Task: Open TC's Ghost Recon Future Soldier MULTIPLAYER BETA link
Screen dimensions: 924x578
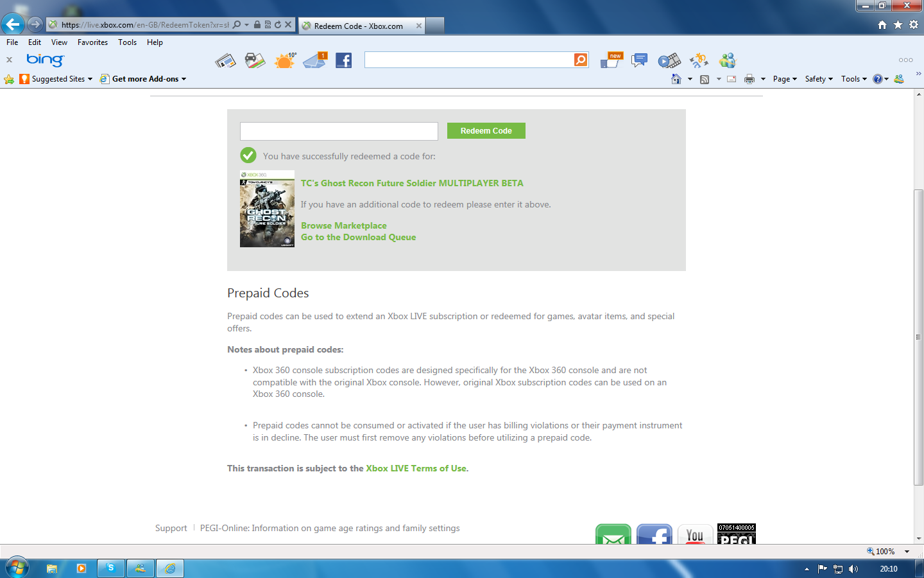Action: [412, 183]
